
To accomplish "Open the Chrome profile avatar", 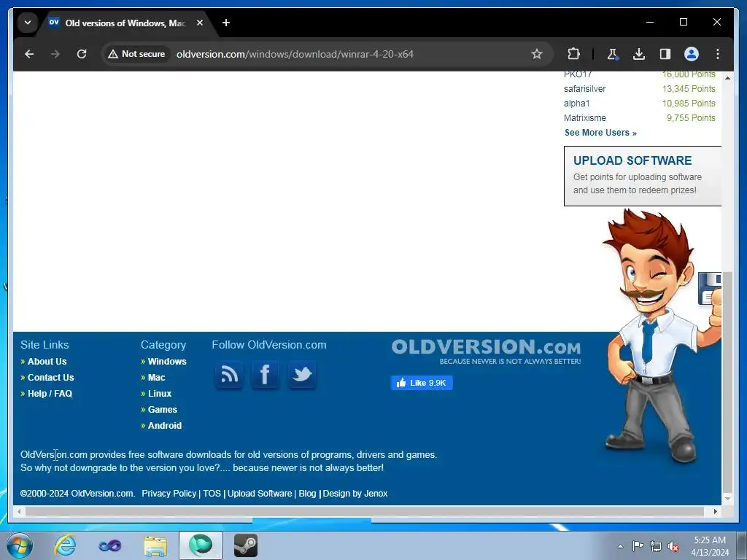I will pos(692,54).
